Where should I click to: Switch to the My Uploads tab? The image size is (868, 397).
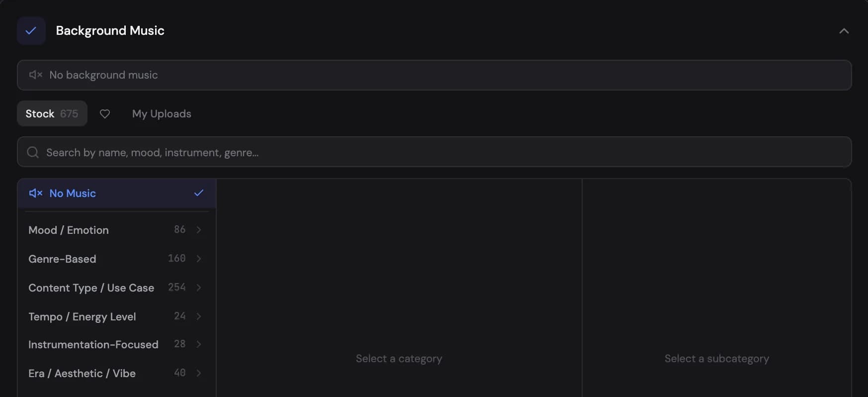(162, 113)
